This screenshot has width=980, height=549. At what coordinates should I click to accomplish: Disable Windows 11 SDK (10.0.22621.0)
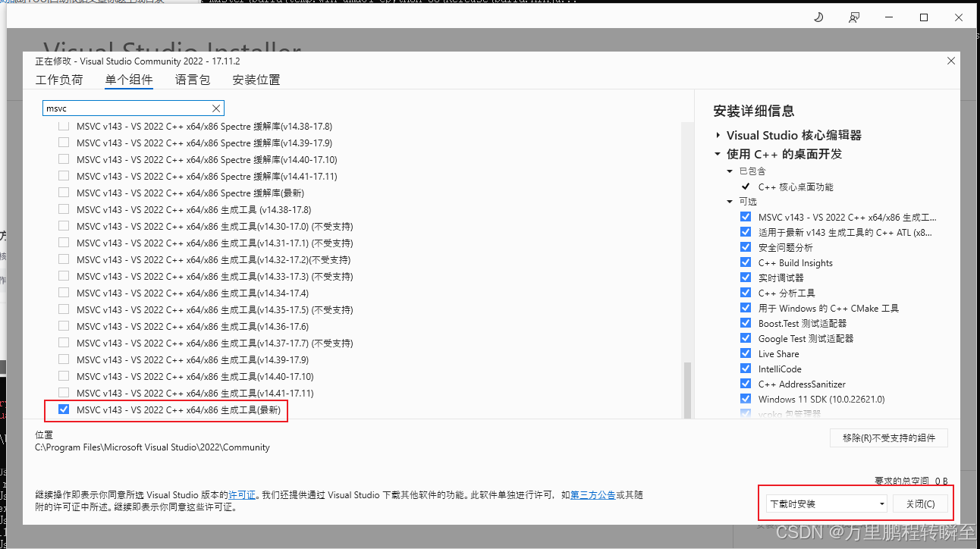(746, 399)
